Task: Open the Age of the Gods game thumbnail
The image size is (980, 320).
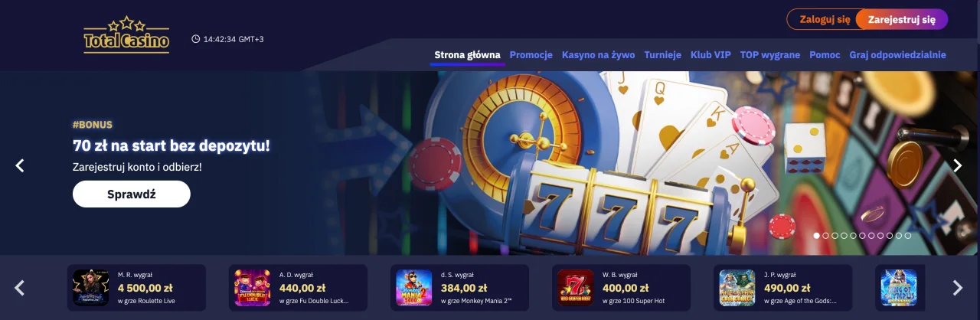Action: pos(737,288)
